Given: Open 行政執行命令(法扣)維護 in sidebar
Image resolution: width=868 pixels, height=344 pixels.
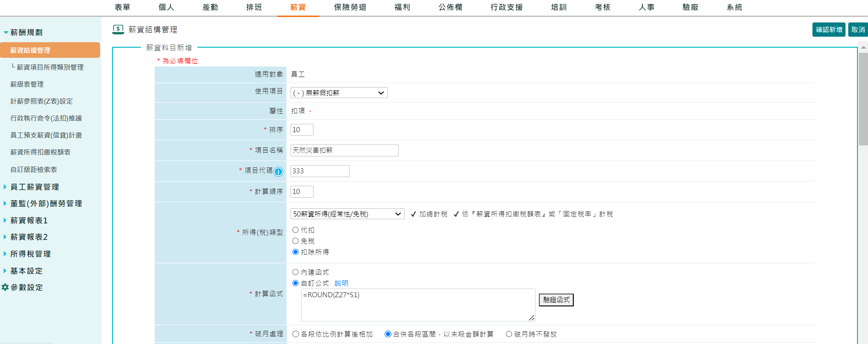Looking at the screenshot, I should click(x=46, y=118).
